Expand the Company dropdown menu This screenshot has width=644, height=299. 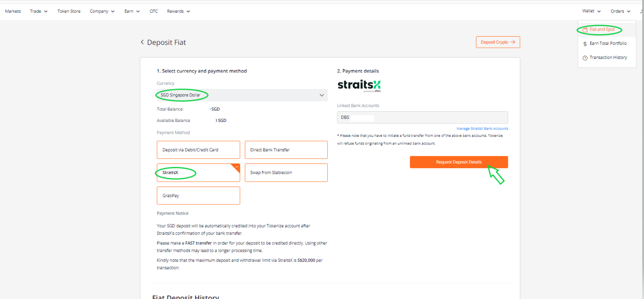point(102,11)
